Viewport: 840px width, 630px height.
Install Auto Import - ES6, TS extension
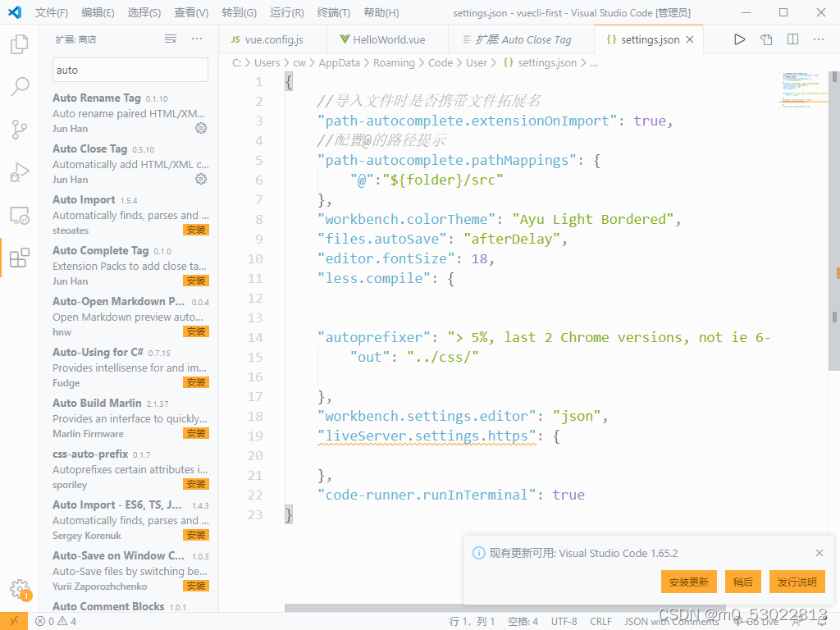click(x=196, y=535)
